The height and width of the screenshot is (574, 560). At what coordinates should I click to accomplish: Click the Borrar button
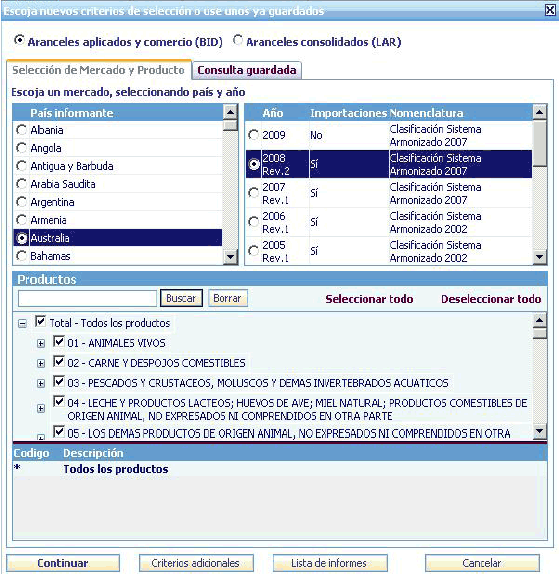click(228, 298)
